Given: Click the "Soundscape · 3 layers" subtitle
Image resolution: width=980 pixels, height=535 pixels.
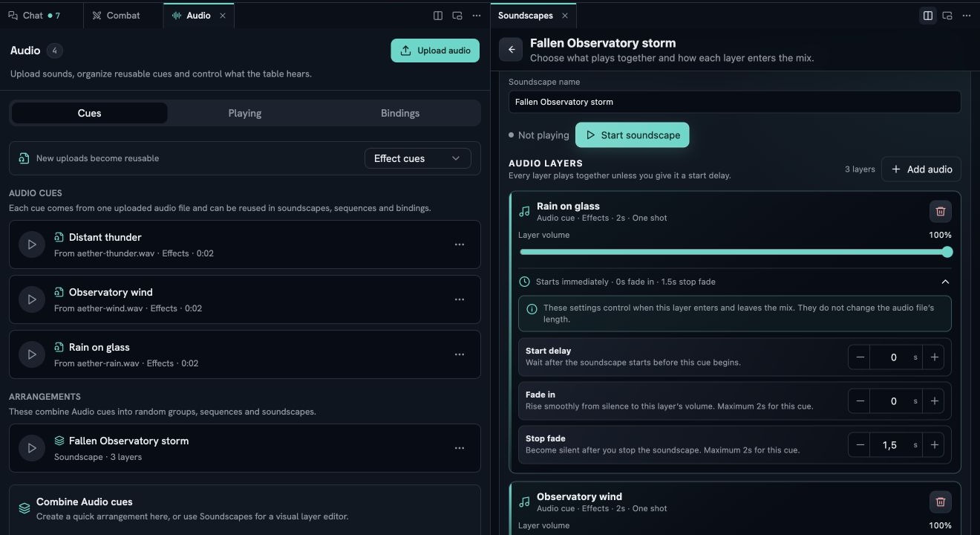Looking at the screenshot, I should coord(98,457).
